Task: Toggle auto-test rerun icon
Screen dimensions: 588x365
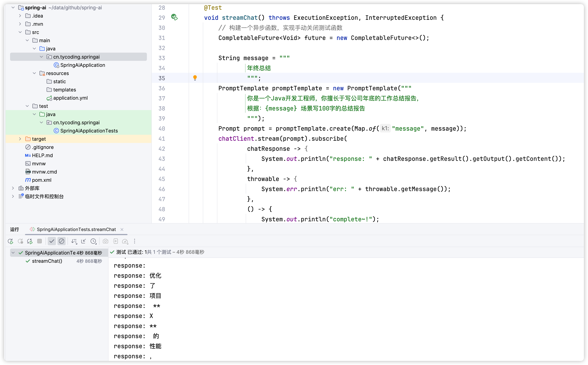Action: 30,241
